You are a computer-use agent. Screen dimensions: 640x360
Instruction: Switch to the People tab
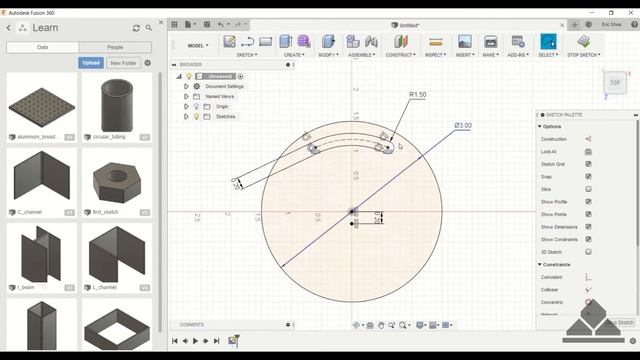click(x=115, y=47)
